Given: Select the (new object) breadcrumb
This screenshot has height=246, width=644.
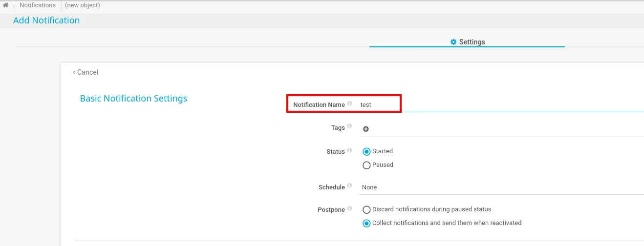Looking at the screenshot, I should click(83, 5).
